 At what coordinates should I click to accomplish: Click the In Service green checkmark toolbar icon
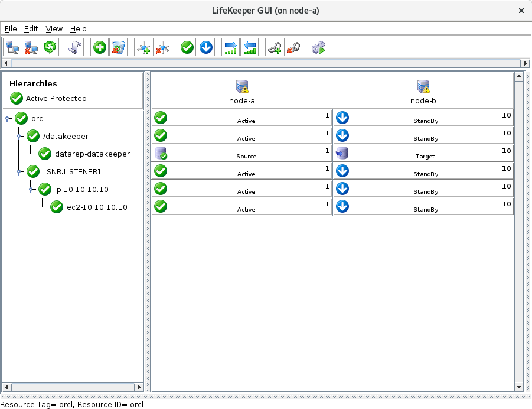click(187, 47)
